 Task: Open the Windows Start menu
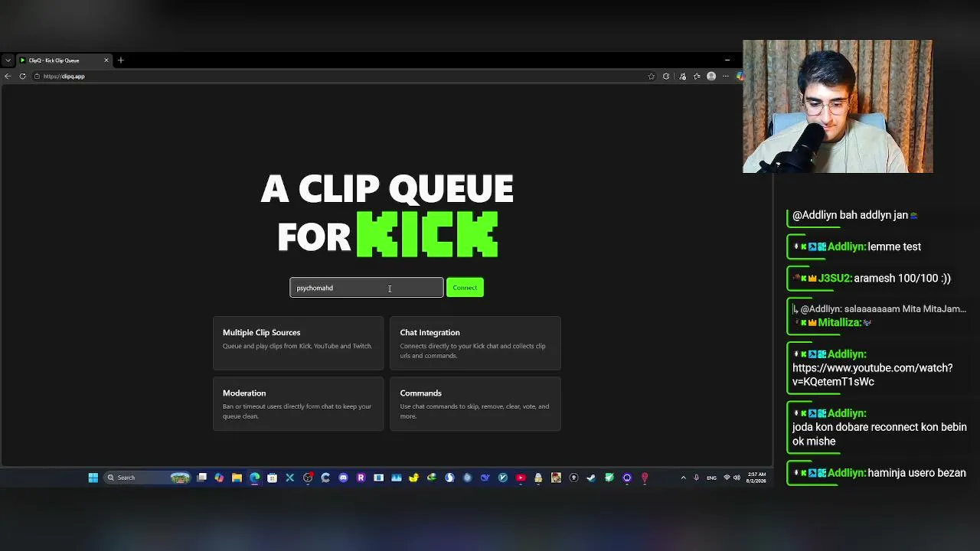coord(93,478)
